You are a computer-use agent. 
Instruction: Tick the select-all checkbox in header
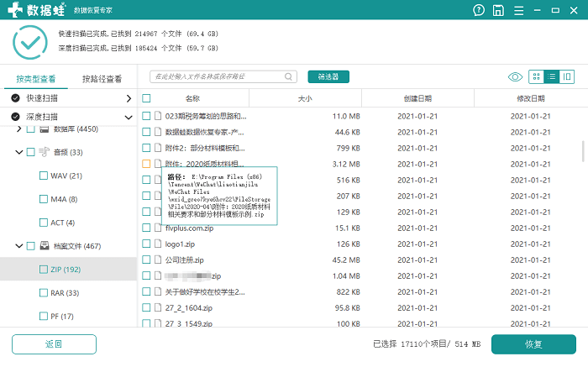(146, 98)
